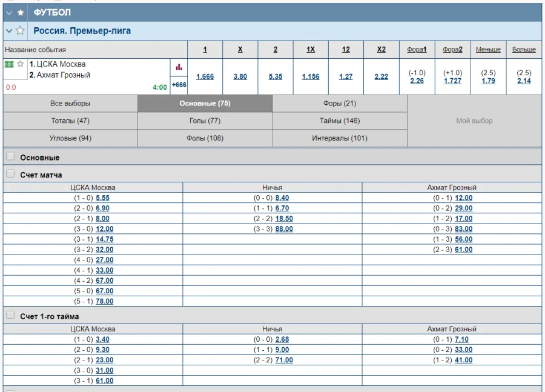Choose first half (0 - 0) odds 2.68
The height and width of the screenshot is (392, 545).
click(x=282, y=340)
